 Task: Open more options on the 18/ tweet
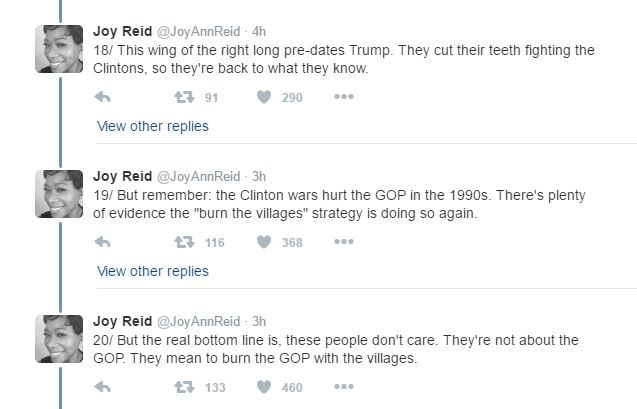coord(344,97)
